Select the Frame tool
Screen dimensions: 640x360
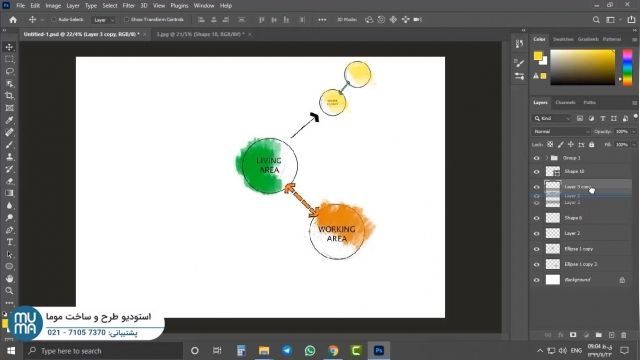(x=9, y=108)
